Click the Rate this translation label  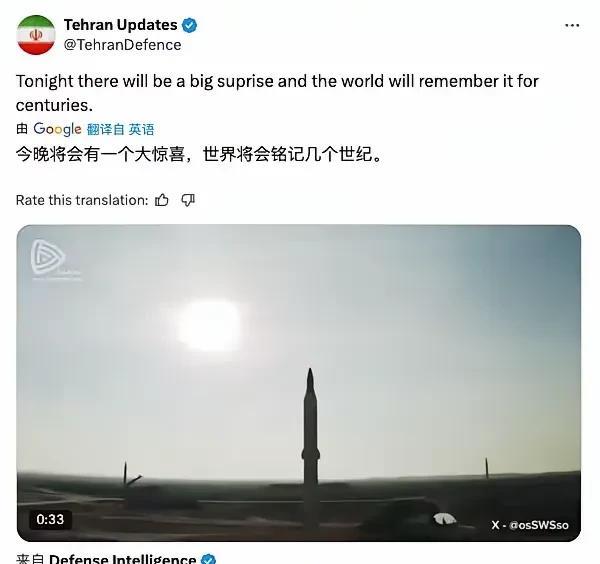tap(82, 200)
